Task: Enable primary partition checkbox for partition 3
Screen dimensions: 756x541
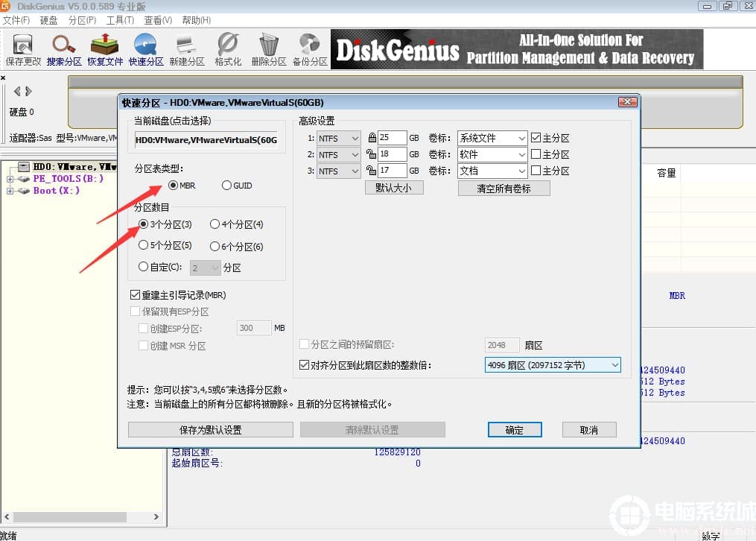Action: tap(536, 170)
